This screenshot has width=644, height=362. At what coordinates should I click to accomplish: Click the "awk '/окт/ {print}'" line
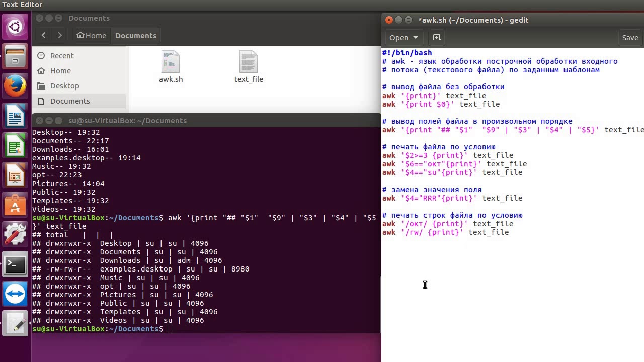pos(448,224)
